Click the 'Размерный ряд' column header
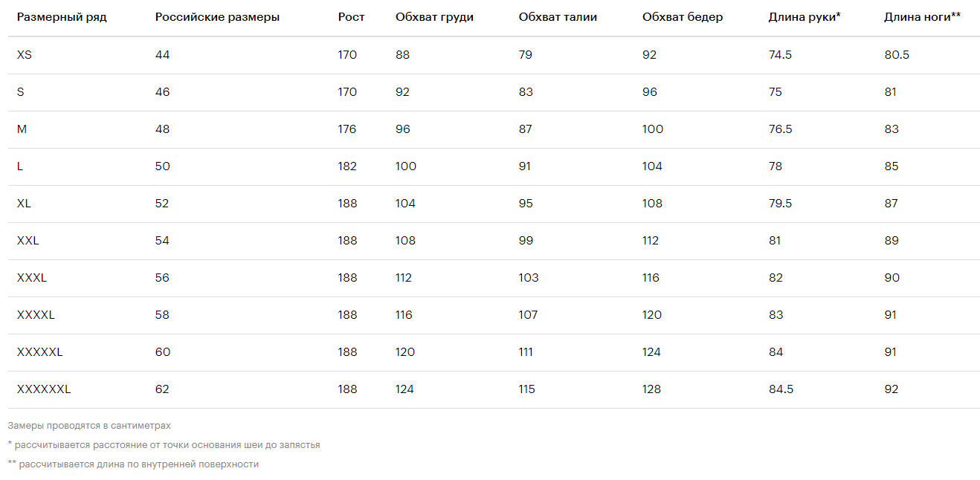 (x=62, y=17)
